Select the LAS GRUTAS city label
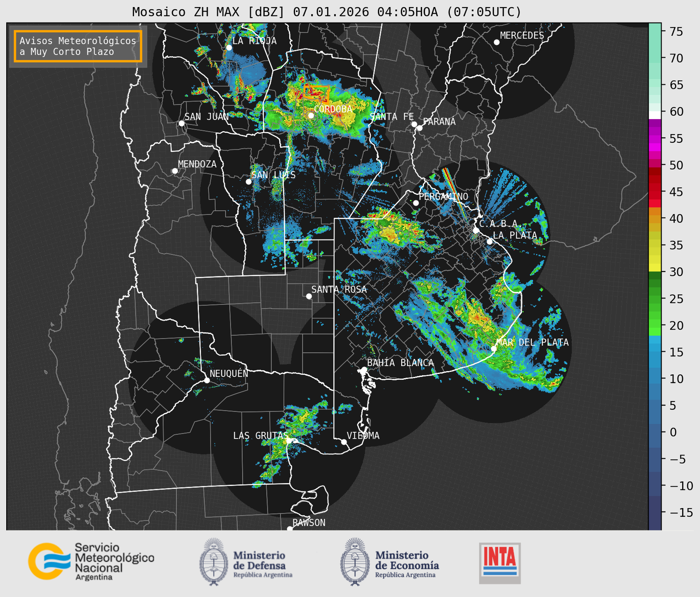Image resolution: width=700 pixels, height=597 pixels. click(x=260, y=436)
